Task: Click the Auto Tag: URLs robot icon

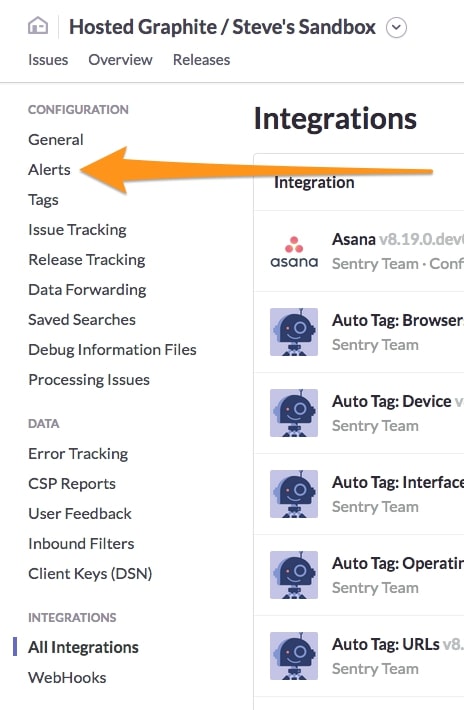Action: [294, 656]
